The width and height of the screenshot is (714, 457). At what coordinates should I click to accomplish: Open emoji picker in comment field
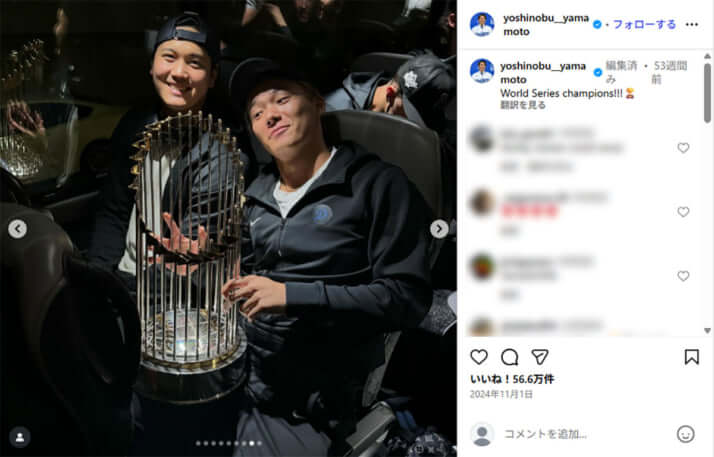point(685,434)
